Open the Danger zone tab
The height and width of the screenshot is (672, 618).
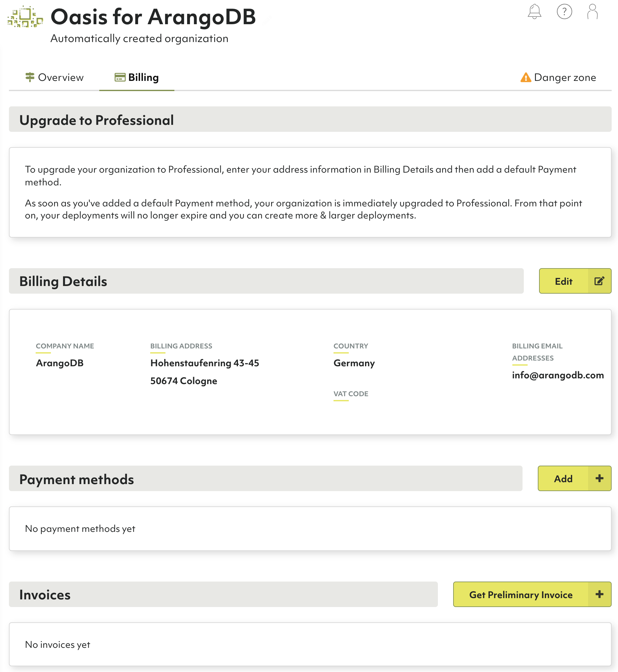tap(565, 77)
